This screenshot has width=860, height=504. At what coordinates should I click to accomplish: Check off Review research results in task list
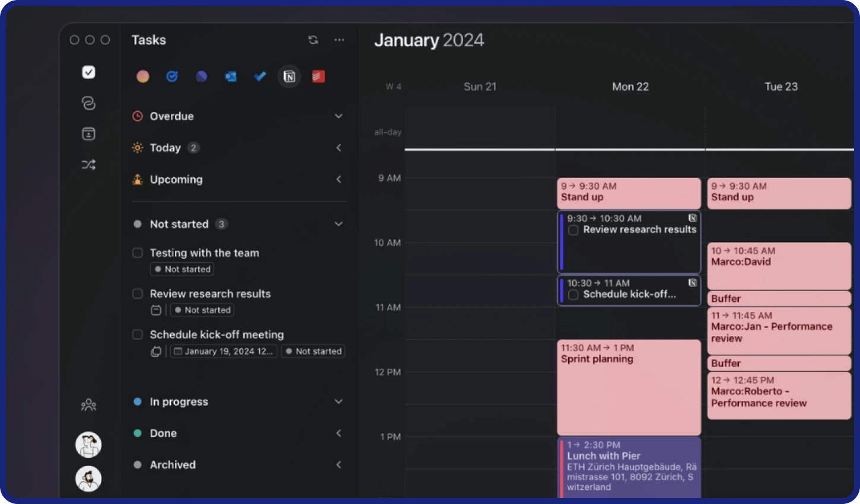click(138, 294)
